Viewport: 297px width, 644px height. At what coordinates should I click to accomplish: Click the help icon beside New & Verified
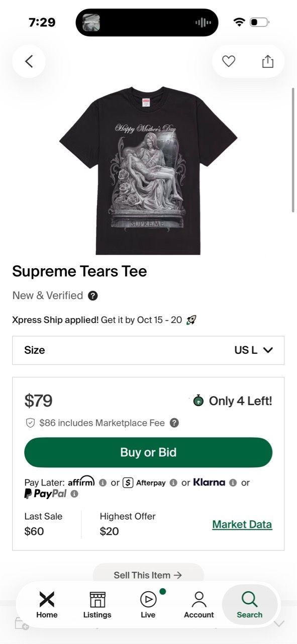(92, 296)
